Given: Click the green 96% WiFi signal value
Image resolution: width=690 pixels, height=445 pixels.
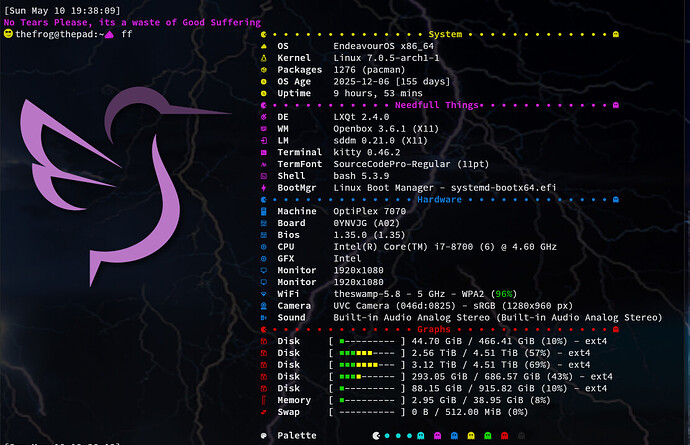Looking at the screenshot, I should pyautogui.click(x=503, y=294).
